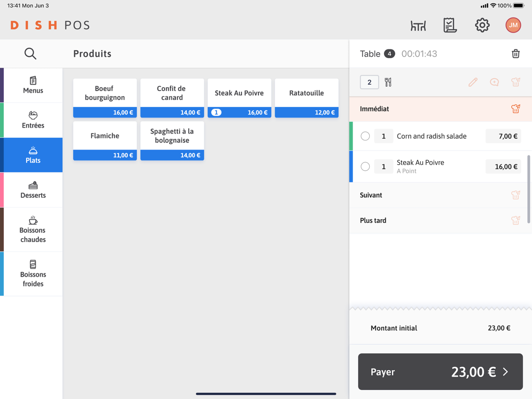Open the orders receipt list icon
Image resolution: width=532 pixels, height=399 pixels.
(x=450, y=25)
